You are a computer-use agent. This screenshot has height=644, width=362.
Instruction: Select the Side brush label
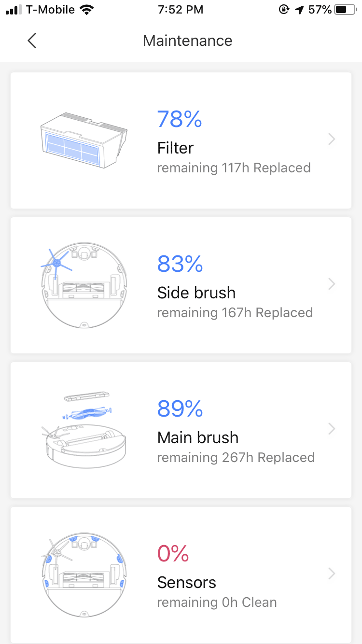click(196, 293)
